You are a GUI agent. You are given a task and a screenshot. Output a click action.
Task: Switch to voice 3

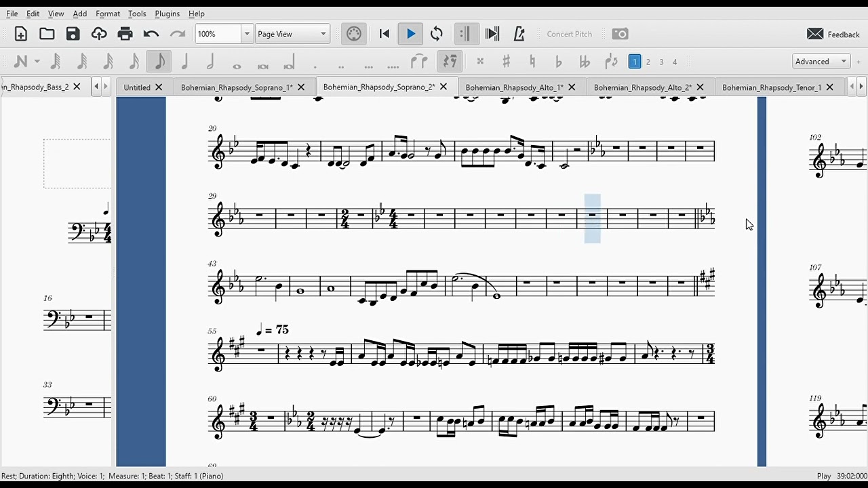661,62
